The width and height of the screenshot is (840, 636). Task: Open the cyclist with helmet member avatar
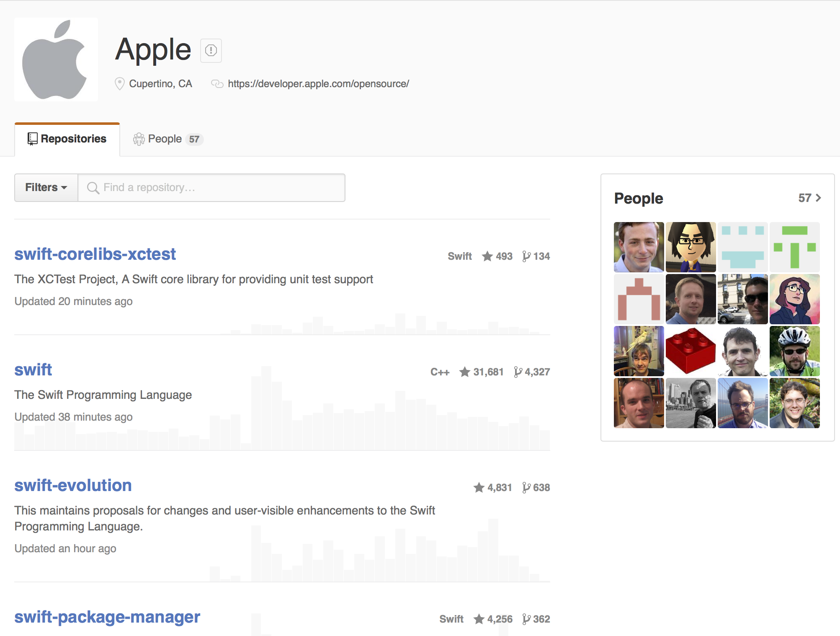pyautogui.click(x=795, y=351)
